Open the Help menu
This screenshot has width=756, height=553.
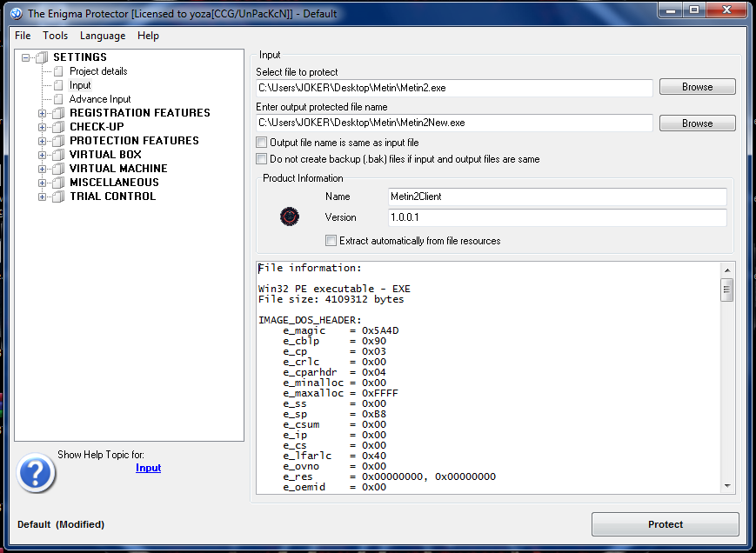[x=148, y=36]
